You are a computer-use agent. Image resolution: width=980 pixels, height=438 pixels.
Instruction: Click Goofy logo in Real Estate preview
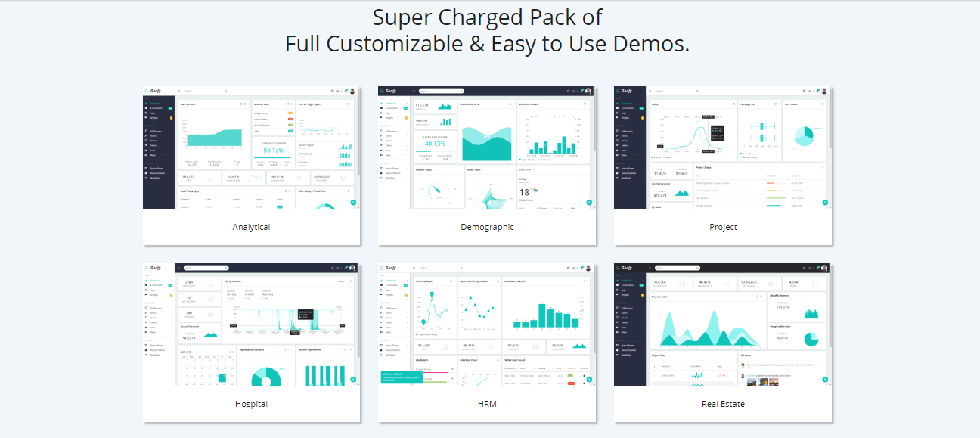tap(627, 268)
